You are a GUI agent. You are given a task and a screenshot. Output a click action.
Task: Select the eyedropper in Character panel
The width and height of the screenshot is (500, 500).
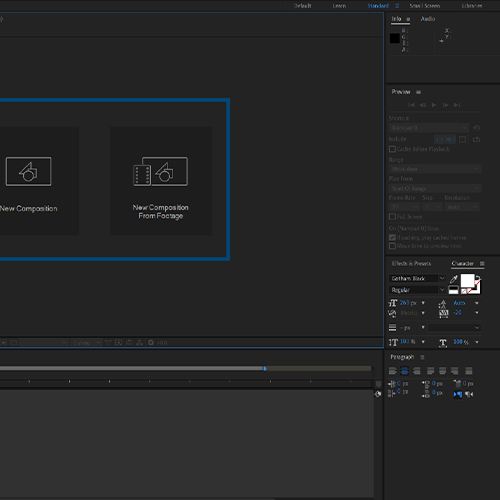tap(454, 279)
